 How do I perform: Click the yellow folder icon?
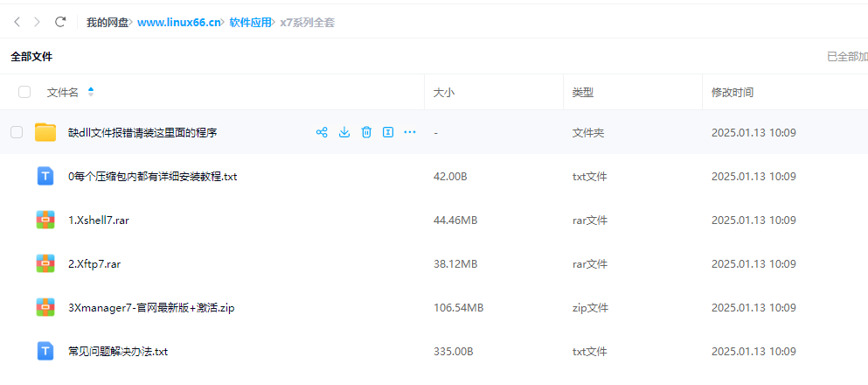[45, 132]
